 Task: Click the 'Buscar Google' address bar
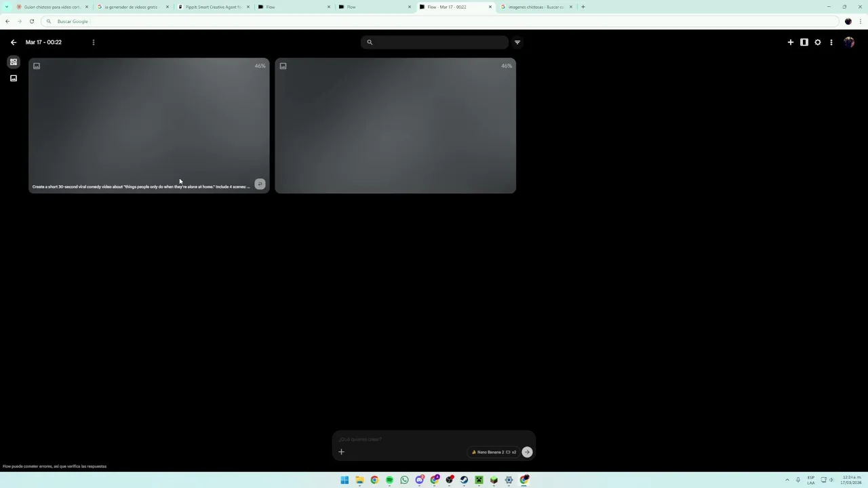441,21
